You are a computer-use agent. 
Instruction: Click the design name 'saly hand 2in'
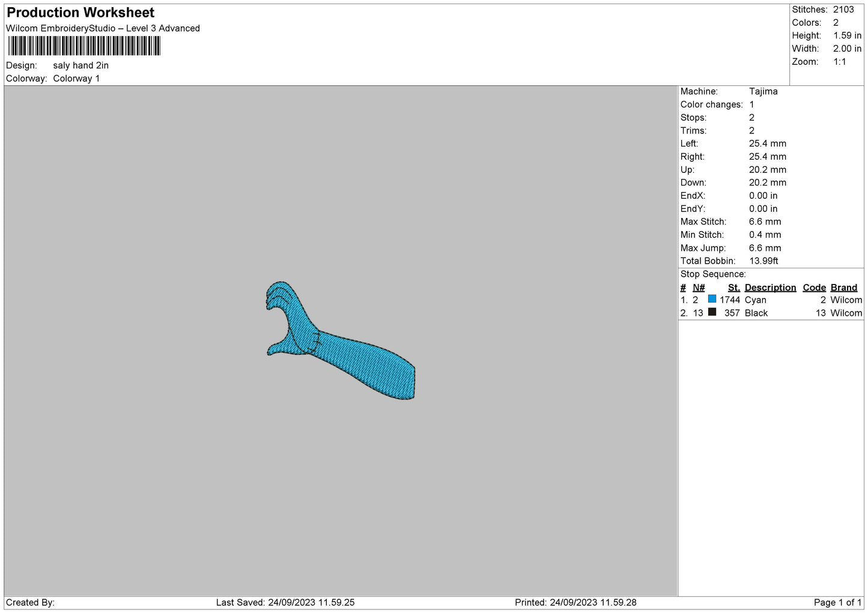click(x=80, y=65)
